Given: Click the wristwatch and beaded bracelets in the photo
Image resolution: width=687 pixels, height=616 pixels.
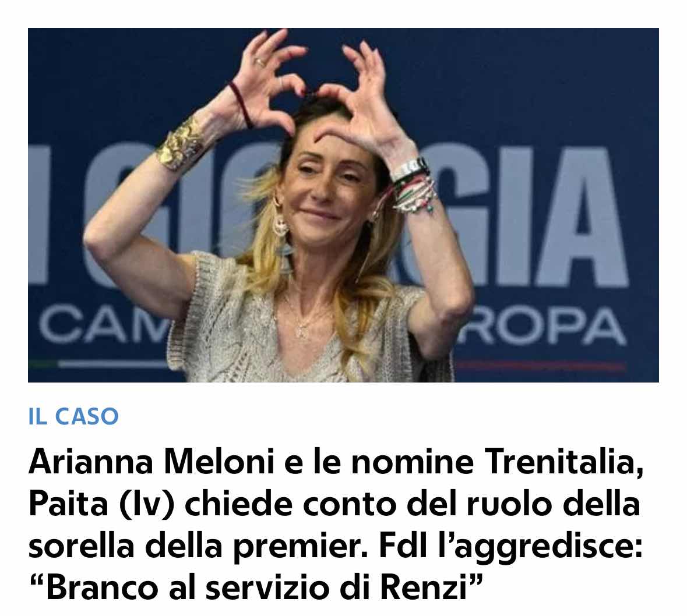Looking at the screenshot, I should tap(413, 186).
